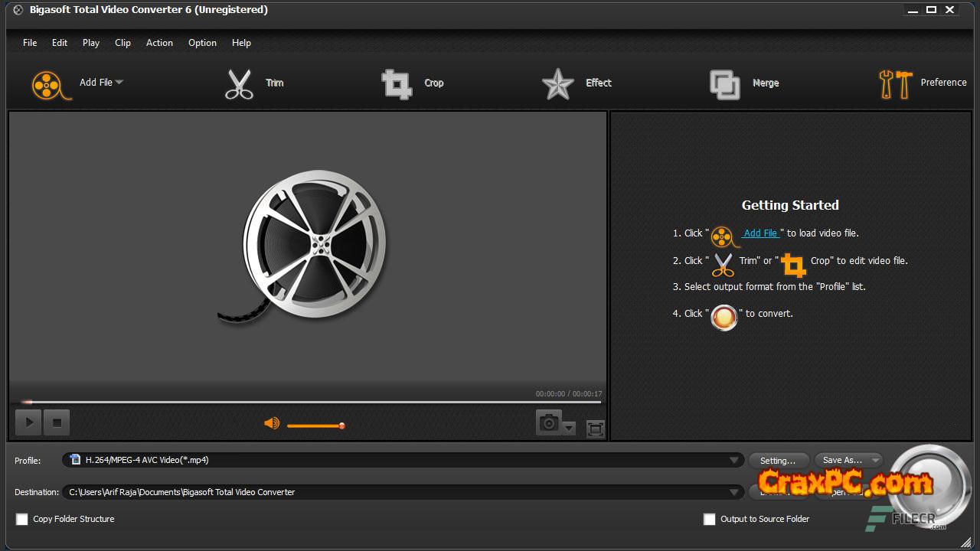Click the Add File link in Getting Started
The height and width of the screenshot is (551, 980).
click(x=760, y=233)
